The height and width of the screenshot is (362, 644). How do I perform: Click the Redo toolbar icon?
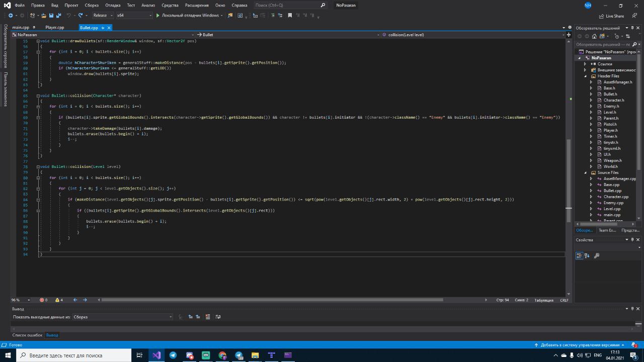pyautogui.click(x=80, y=16)
